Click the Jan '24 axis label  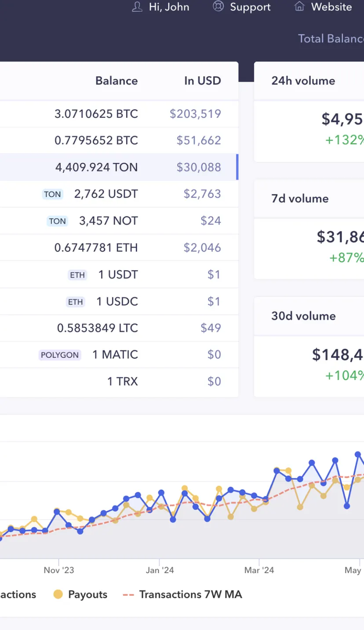click(x=160, y=570)
